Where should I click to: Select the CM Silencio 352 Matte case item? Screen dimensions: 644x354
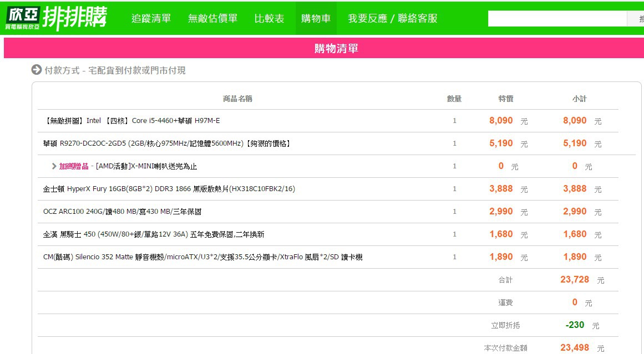pos(203,257)
